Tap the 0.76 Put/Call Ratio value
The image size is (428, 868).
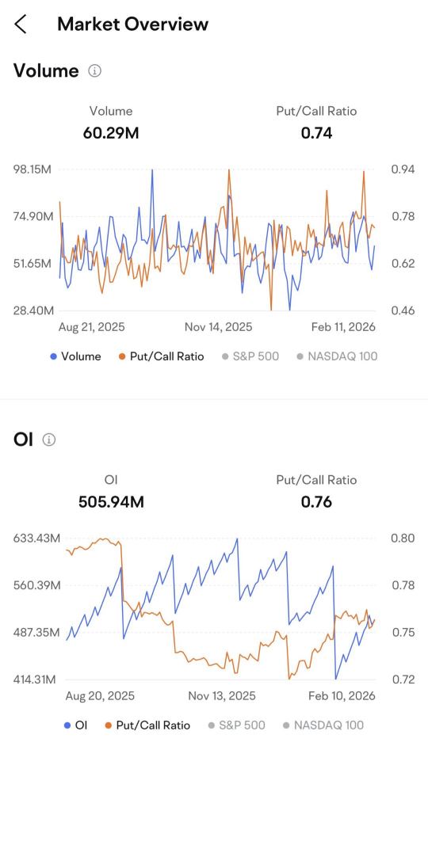tap(317, 502)
